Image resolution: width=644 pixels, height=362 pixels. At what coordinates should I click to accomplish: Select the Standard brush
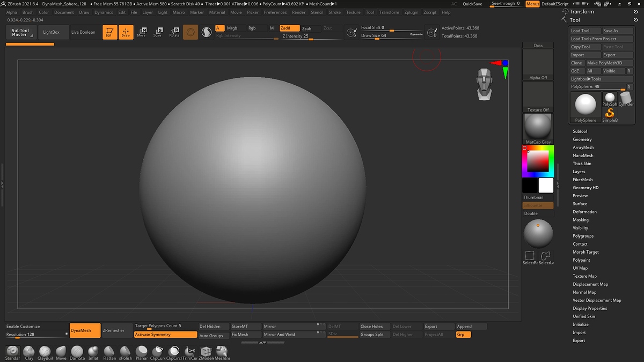(x=12, y=353)
